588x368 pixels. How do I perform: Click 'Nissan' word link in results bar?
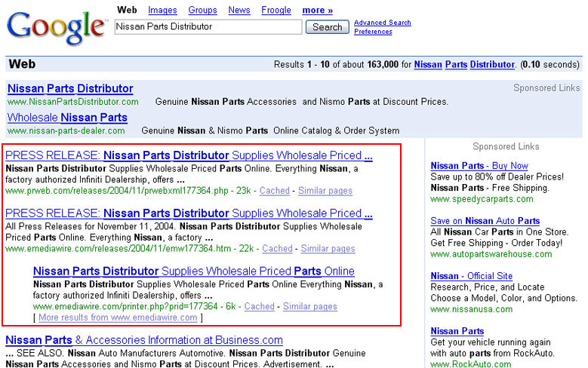click(x=428, y=64)
